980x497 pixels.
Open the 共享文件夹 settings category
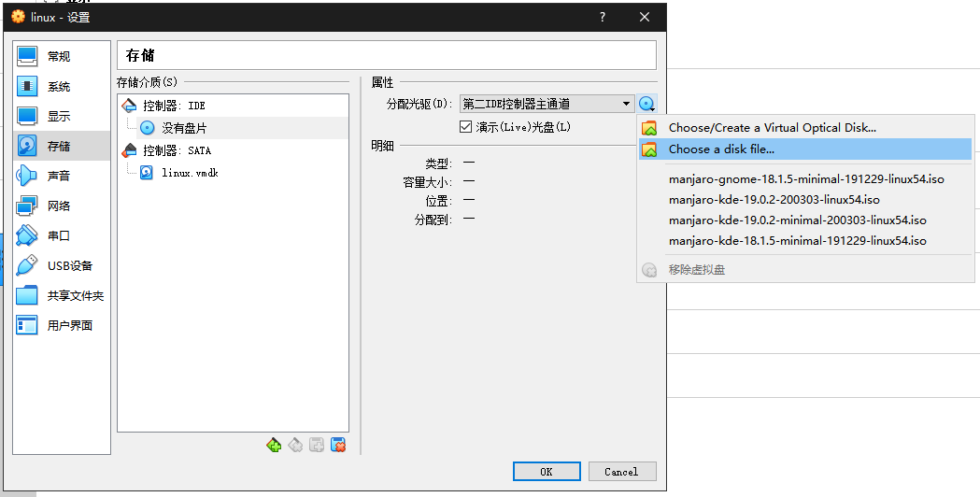point(75,295)
